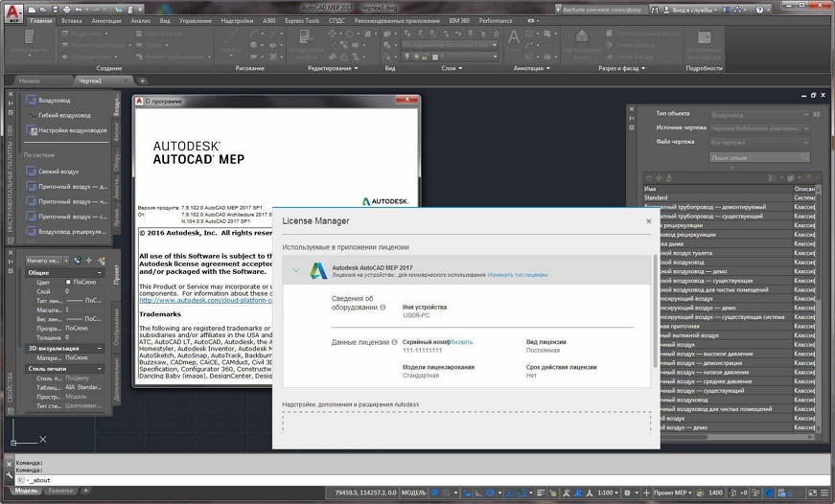This screenshot has width=835, height=504.
Task: Click the section house icon in Разрез и фасад panel
Action: point(582,36)
